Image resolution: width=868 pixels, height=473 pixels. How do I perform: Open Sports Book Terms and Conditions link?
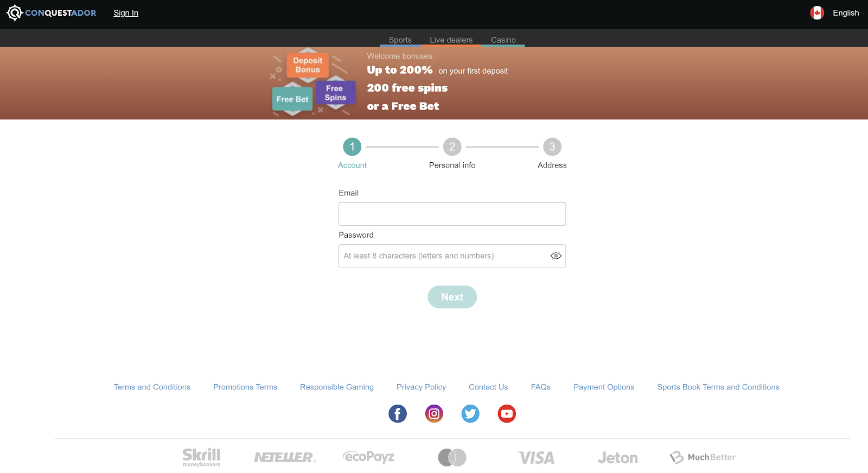(718, 387)
